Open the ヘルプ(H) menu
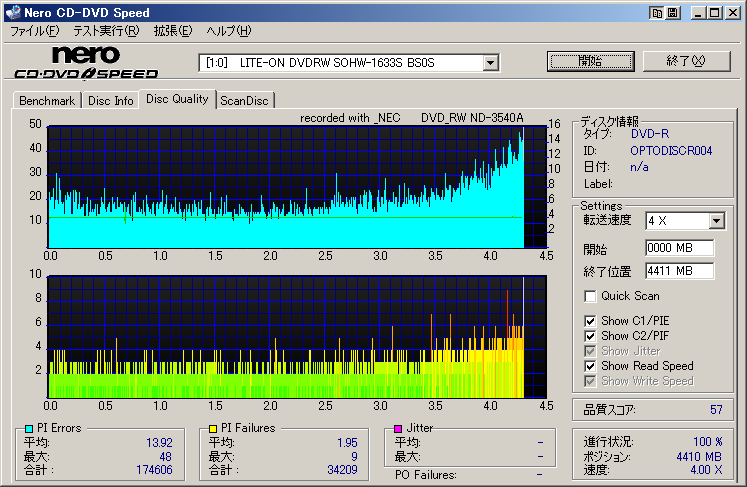 229,31
